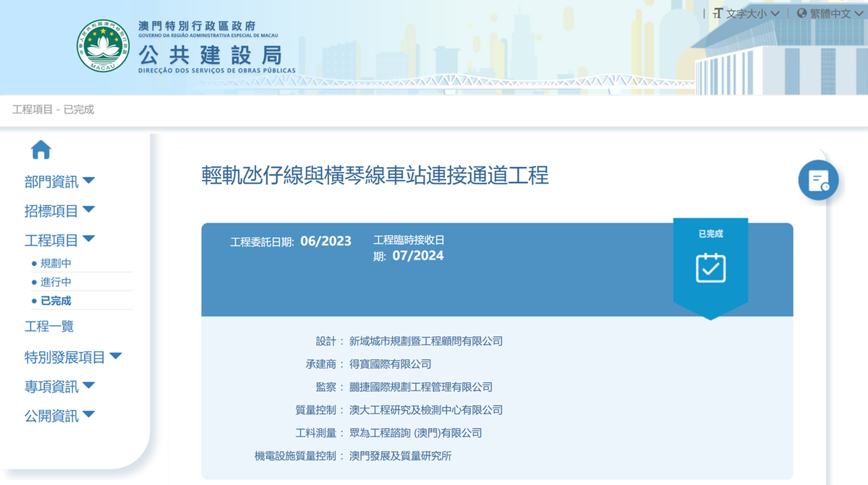Click the completed calendar checkmark icon
Image resolution: width=868 pixels, height=485 pixels.
710,267
